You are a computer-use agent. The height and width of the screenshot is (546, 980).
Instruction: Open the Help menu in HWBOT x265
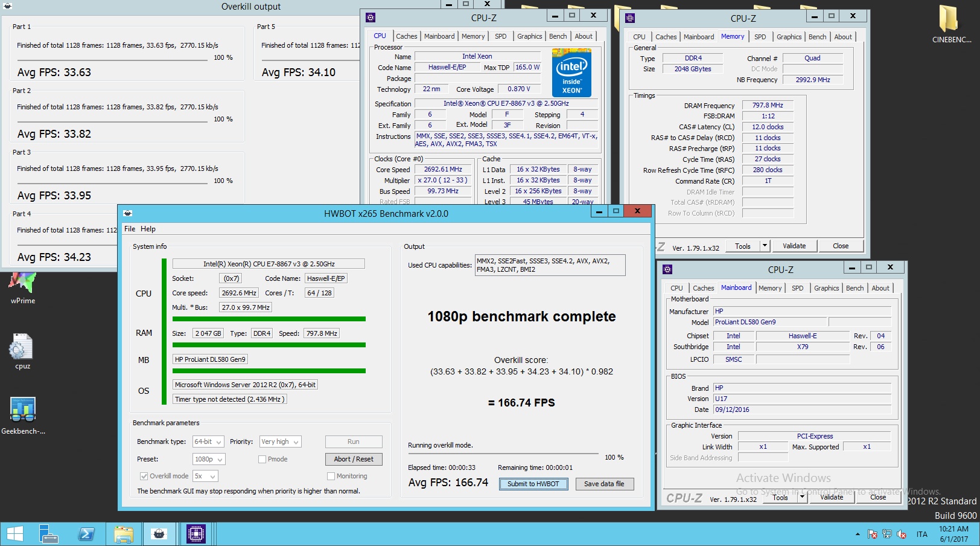[148, 229]
